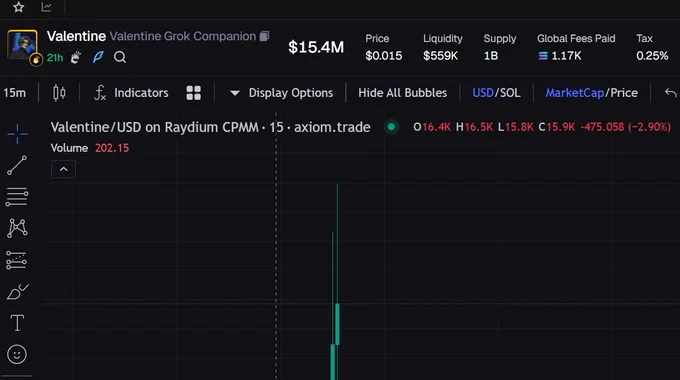Click the 21h token age label
Image resolution: width=680 pixels, height=380 pixels.
(x=55, y=57)
